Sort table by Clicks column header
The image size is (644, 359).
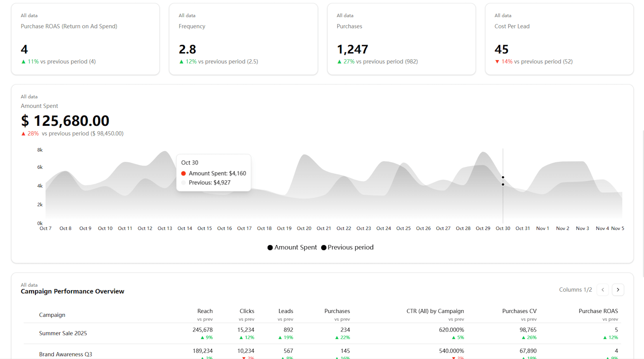[247, 311]
